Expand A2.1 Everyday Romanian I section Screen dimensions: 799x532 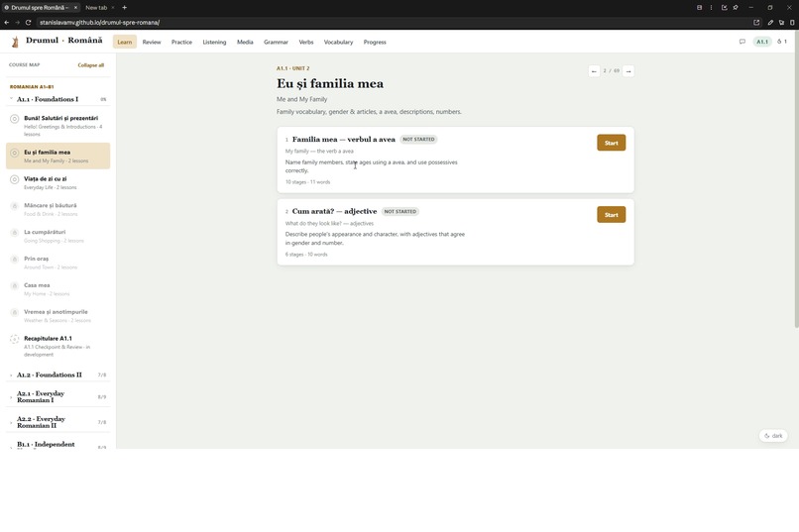tap(58, 396)
